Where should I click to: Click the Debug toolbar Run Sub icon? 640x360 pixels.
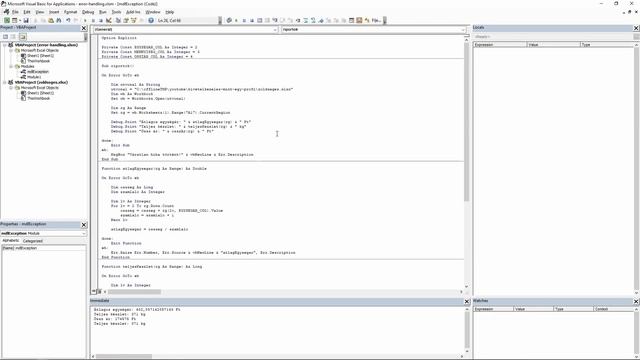236,20
